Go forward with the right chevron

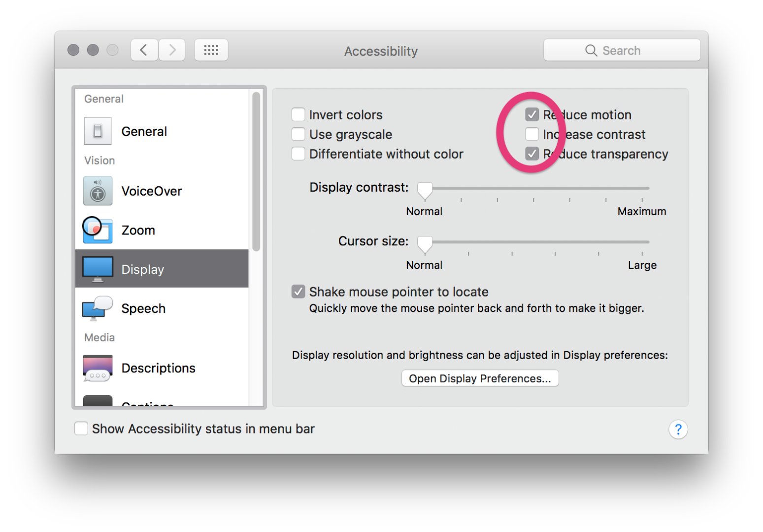pyautogui.click(x=172, y=50)
